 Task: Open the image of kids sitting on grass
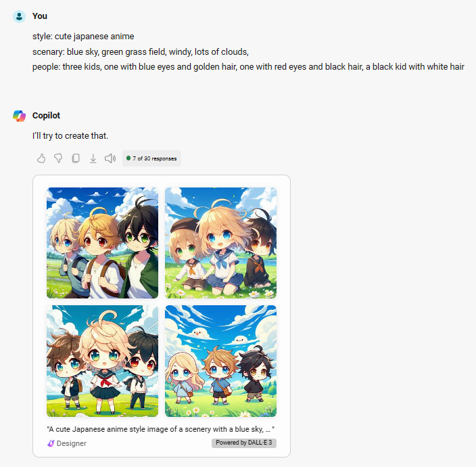[220, 243]
